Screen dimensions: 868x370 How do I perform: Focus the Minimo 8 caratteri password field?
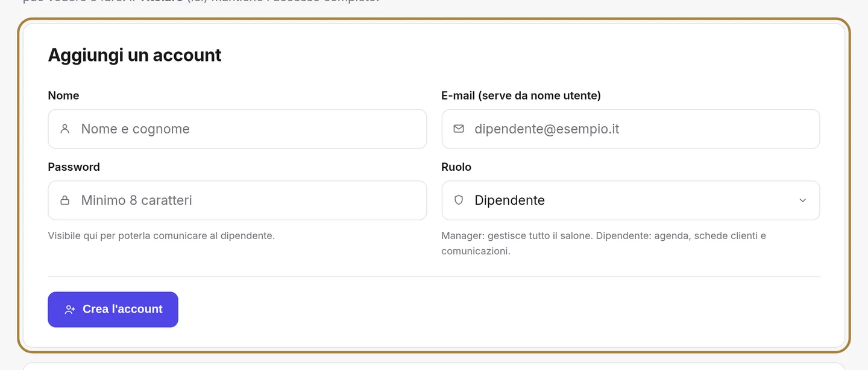[x=237, y=200]
